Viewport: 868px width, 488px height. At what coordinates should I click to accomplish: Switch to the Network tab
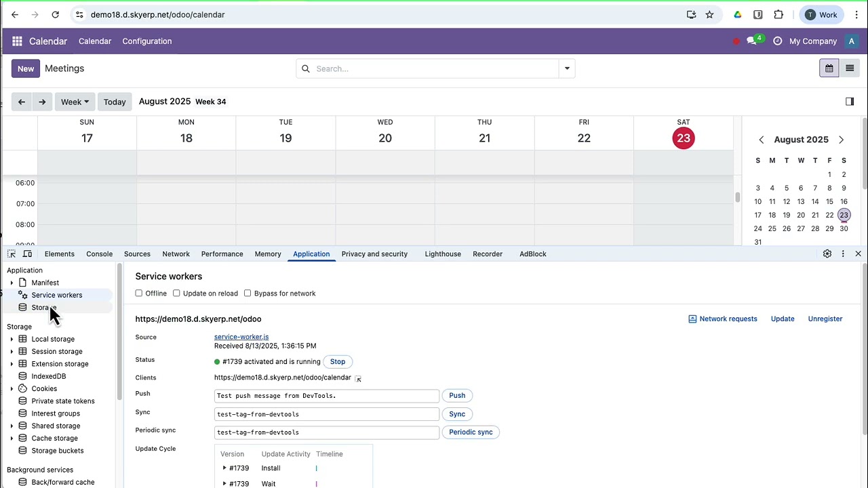176,253
